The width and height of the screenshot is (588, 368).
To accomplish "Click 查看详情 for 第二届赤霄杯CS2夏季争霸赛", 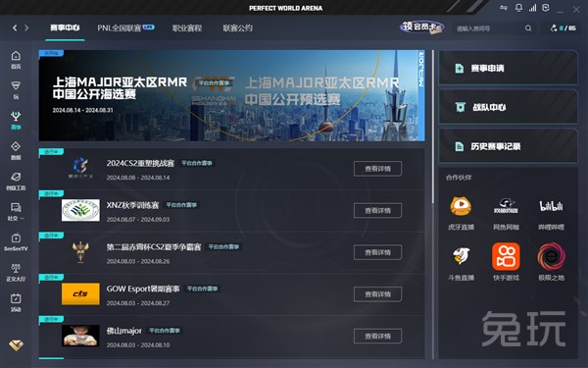I will click(377, 252).
